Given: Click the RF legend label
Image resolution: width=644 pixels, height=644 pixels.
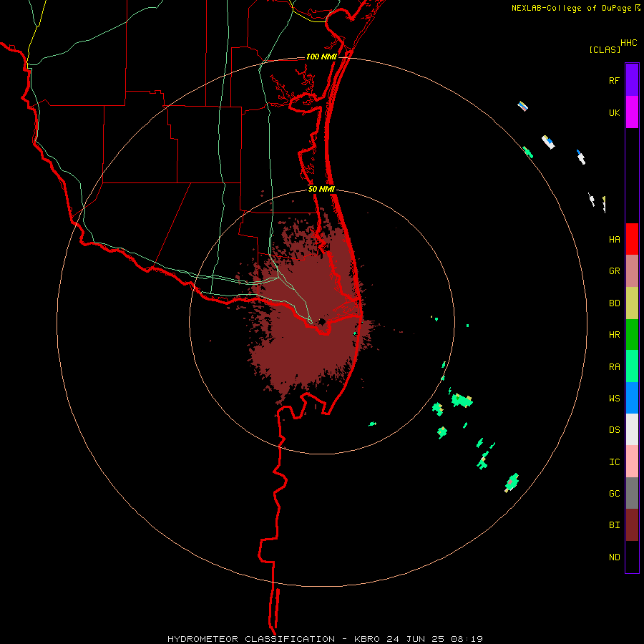Looking at the screenshot, I should pos(614,81).
